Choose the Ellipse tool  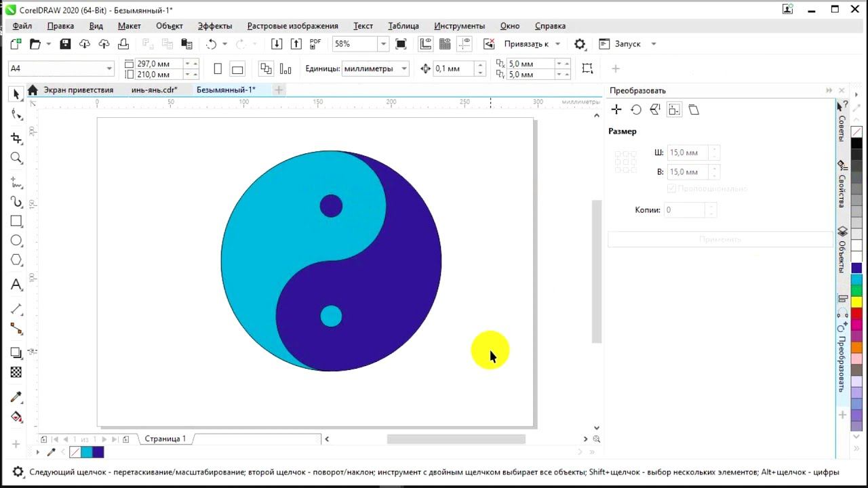click(16, 241)
